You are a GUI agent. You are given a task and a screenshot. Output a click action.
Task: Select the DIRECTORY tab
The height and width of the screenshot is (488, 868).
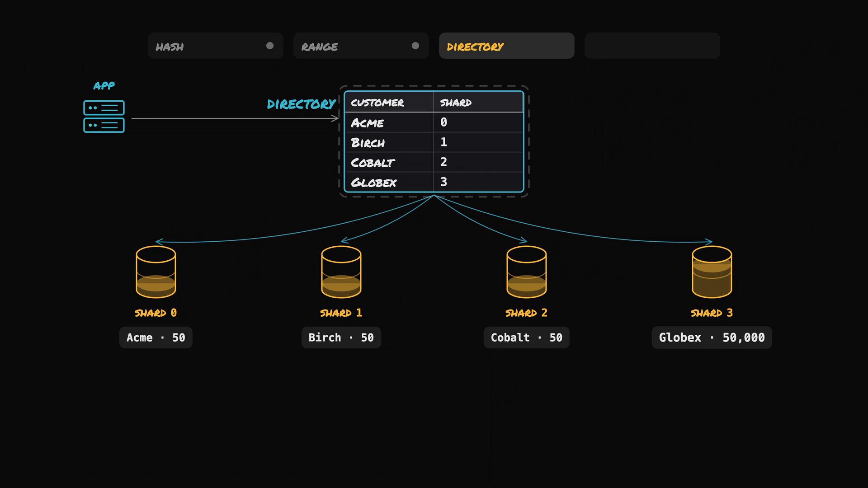[x=506, y=46]
